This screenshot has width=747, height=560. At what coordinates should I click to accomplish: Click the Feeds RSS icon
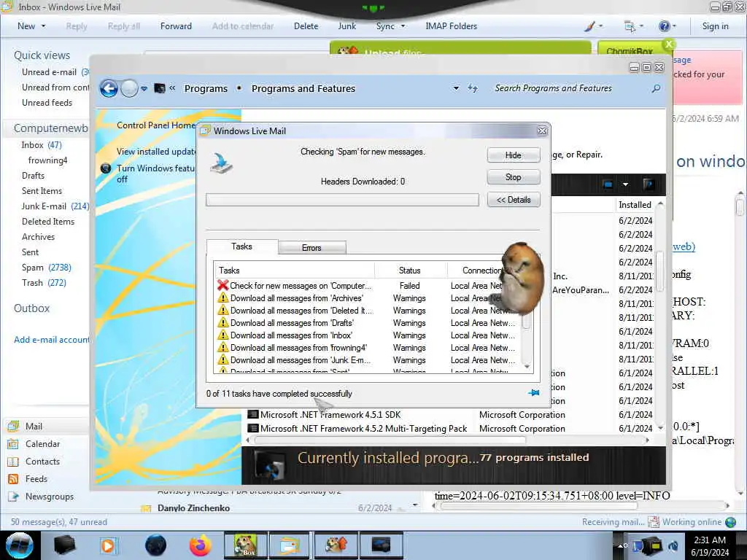[13, 479]
